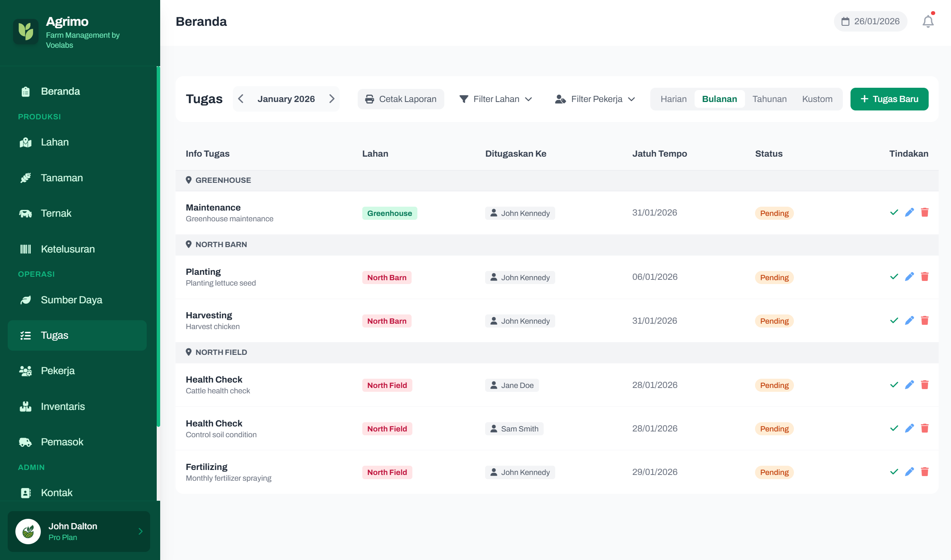Open Ternak section in sidebar

click(x=56, y=213)
